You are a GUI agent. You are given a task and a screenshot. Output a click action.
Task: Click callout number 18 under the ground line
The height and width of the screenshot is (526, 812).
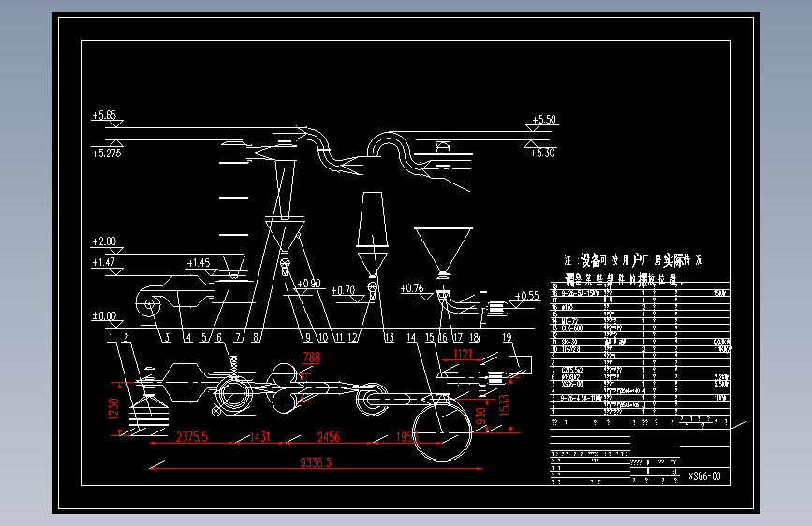pyautogui.click(x=474, y=338)
